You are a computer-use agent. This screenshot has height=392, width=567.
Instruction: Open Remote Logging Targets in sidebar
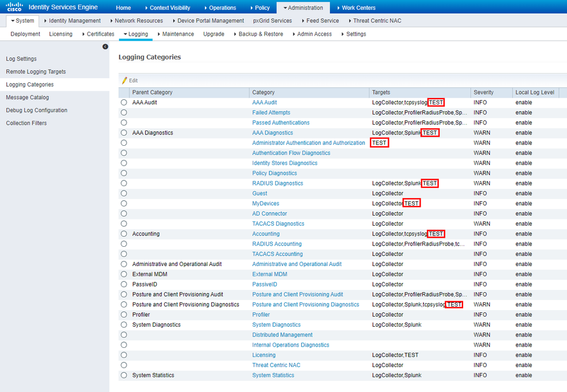[36, 72]
